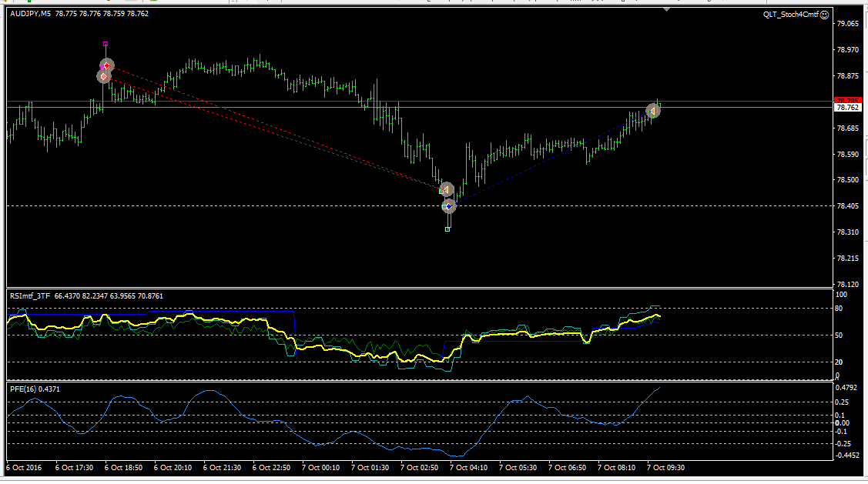Click the 6 Oct 17:30 time label
Image resolution: width=868 pixels, height=484 pixels.
click(x=74, y=467)
